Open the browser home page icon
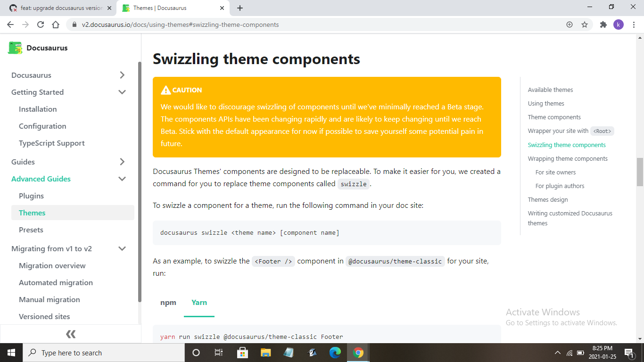The width and height of the screenshot is (644, 362). (56, 25)
